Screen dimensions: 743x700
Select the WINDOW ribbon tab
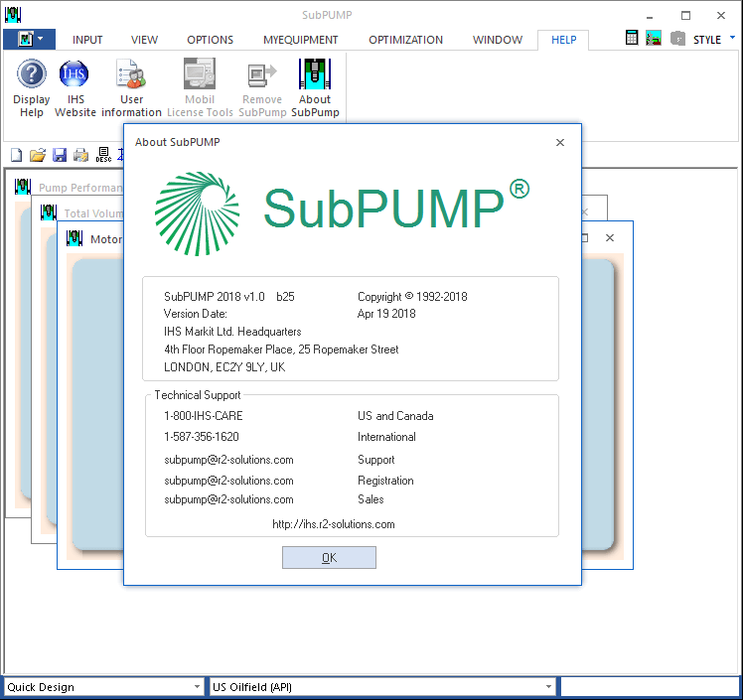pyautogui.click(x=498, y=40)
